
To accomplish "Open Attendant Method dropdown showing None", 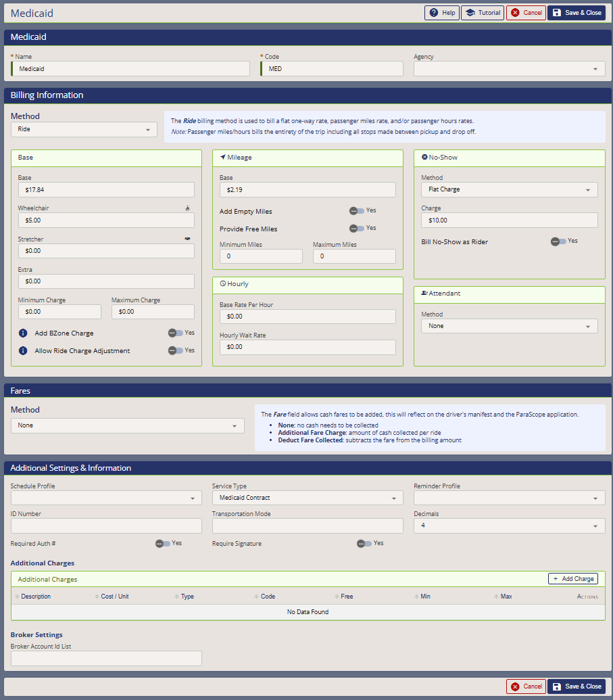I will [x=509, y=326].
